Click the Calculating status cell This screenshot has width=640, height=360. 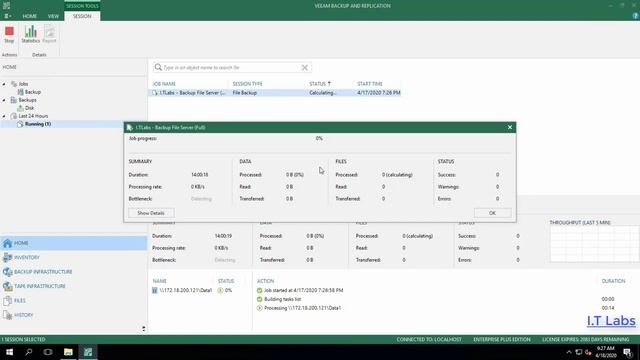pyautogui.click(x=322, y=93)
